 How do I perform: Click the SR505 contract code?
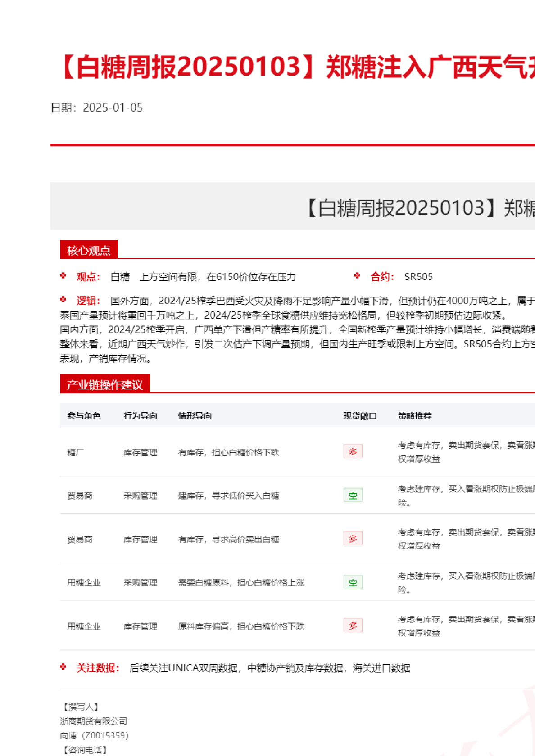click(x=418, y=277)
